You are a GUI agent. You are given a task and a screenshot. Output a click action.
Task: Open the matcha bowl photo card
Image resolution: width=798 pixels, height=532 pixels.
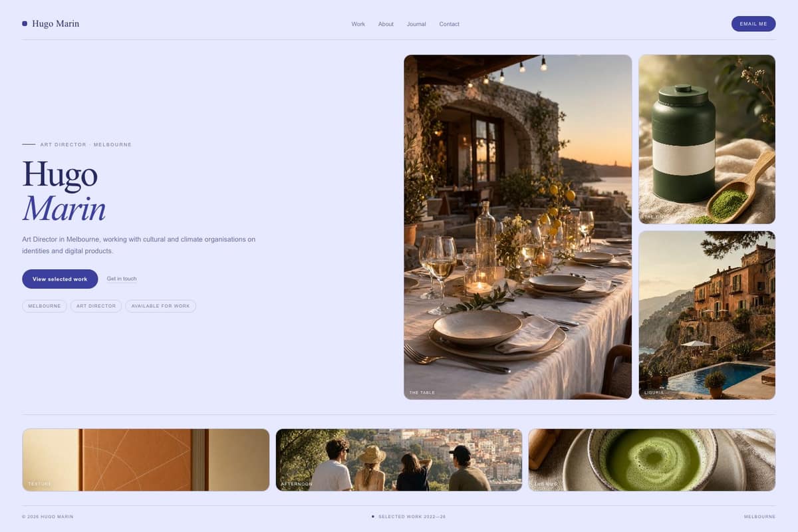652,460
